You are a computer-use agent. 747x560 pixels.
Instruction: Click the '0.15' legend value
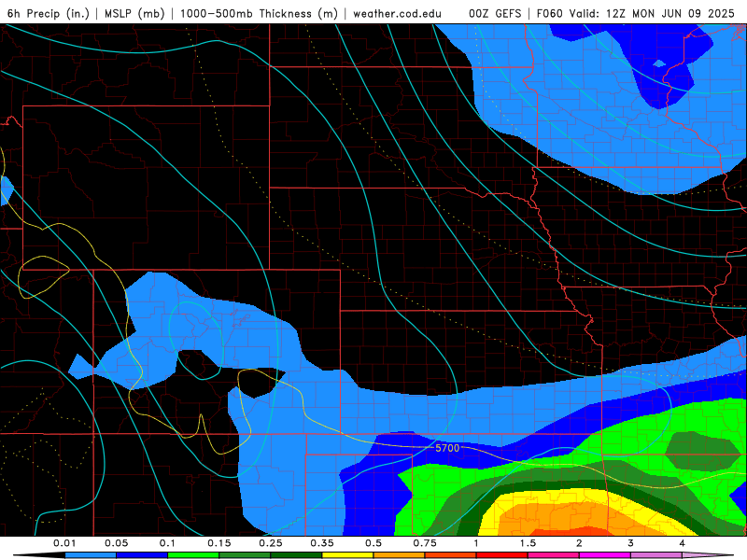219,543
